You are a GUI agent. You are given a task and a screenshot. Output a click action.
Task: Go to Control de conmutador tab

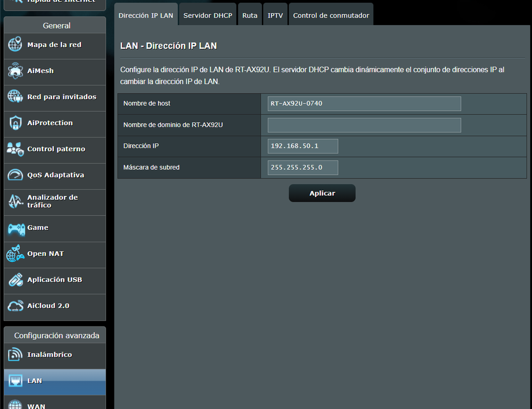click(x=331, y=15)
